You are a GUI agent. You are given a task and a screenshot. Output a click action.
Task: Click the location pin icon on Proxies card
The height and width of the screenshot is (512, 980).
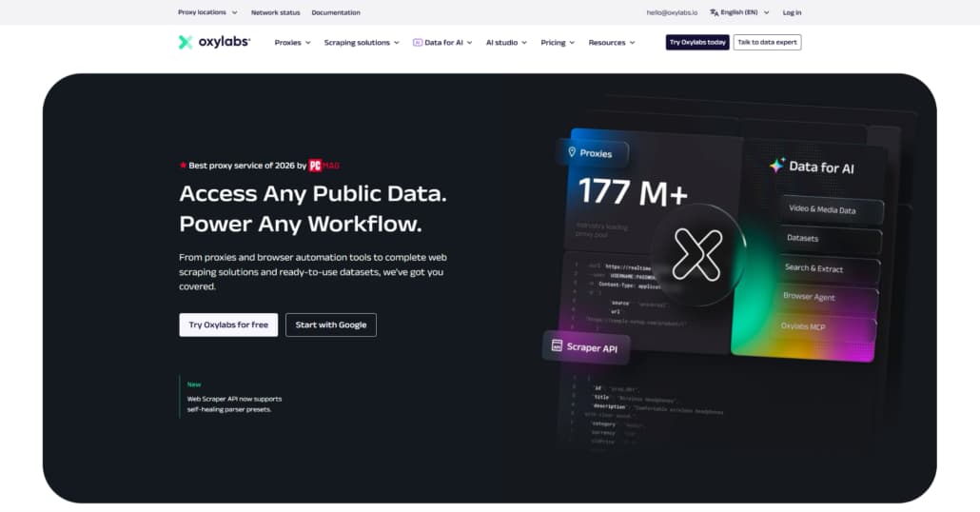pos(571,152)
